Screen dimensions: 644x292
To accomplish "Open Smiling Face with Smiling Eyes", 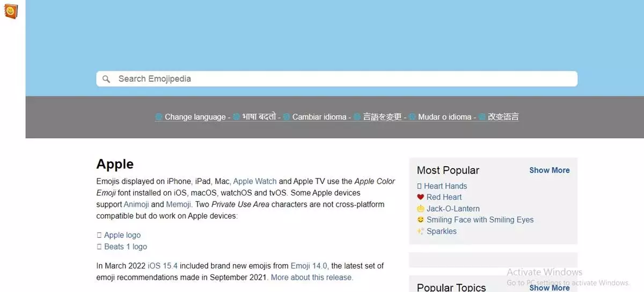I will (480, 220).
